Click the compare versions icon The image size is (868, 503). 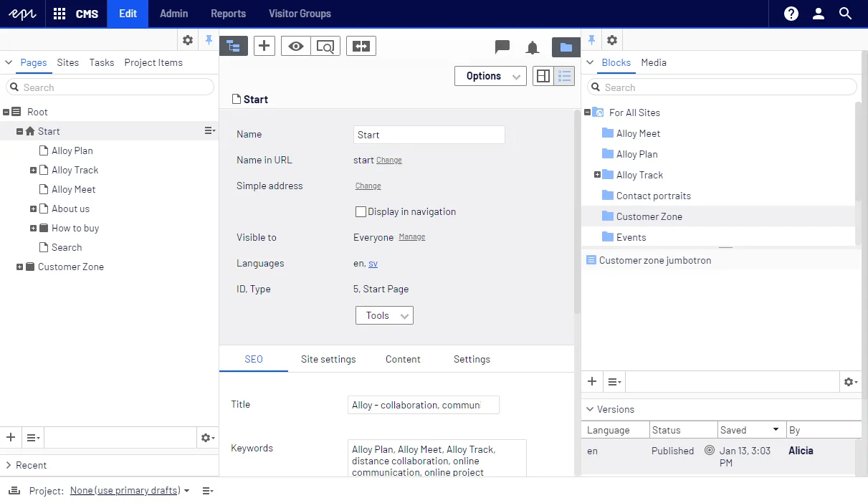[x=361, y=46]
